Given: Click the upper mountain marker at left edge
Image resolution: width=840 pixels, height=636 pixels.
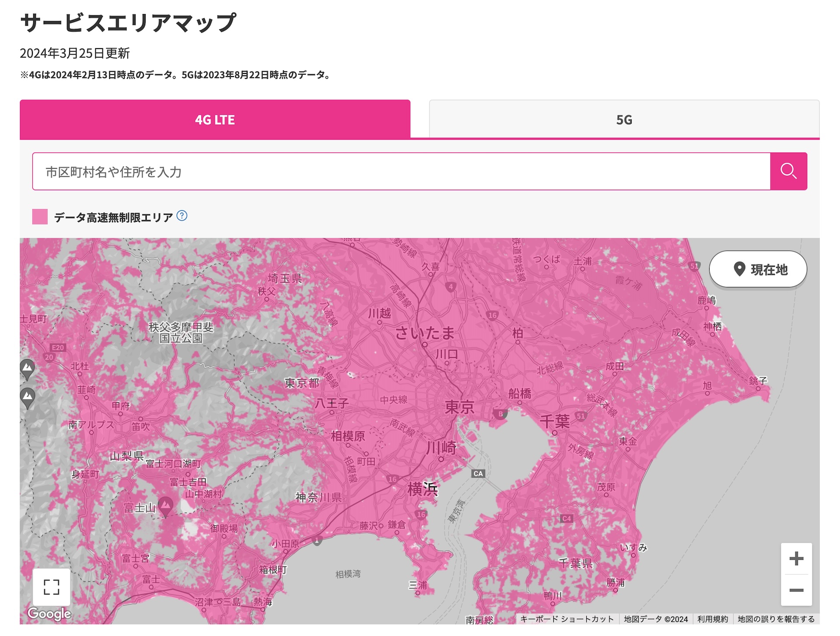Looking at the screenshot, I should point(27,368).
